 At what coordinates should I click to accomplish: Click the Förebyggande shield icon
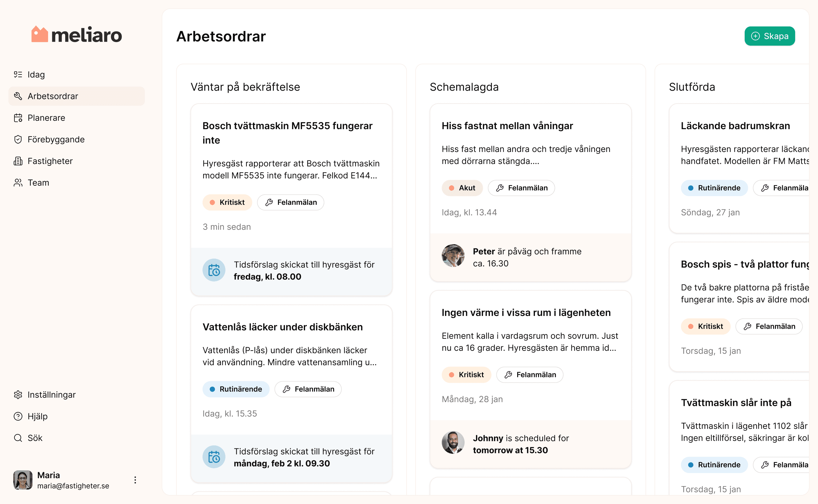coord(18,139)
